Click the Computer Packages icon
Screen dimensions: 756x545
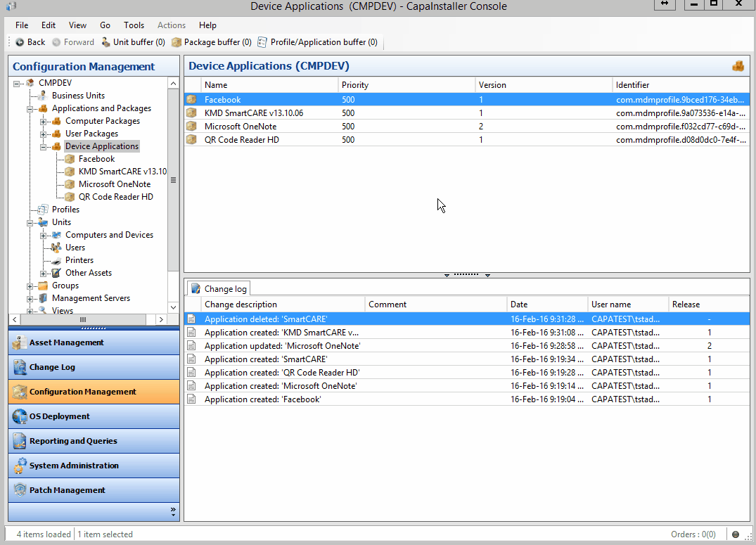pos(56,121)
